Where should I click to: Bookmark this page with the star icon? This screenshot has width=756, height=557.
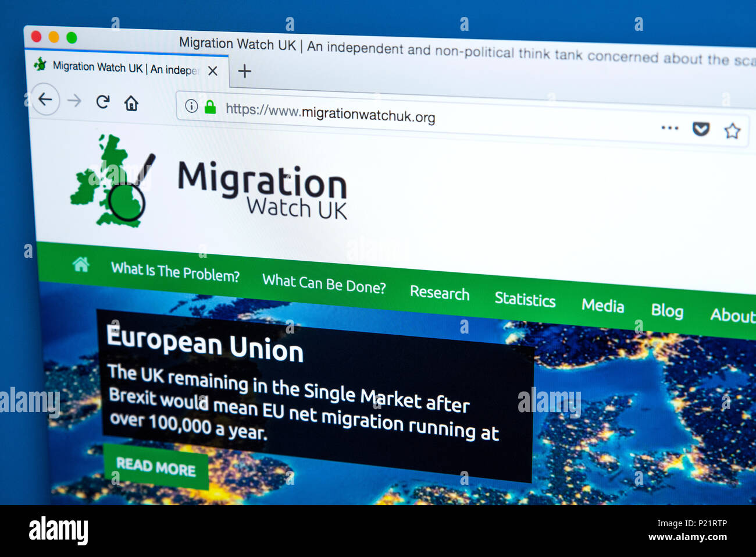[x=732, y=131]
